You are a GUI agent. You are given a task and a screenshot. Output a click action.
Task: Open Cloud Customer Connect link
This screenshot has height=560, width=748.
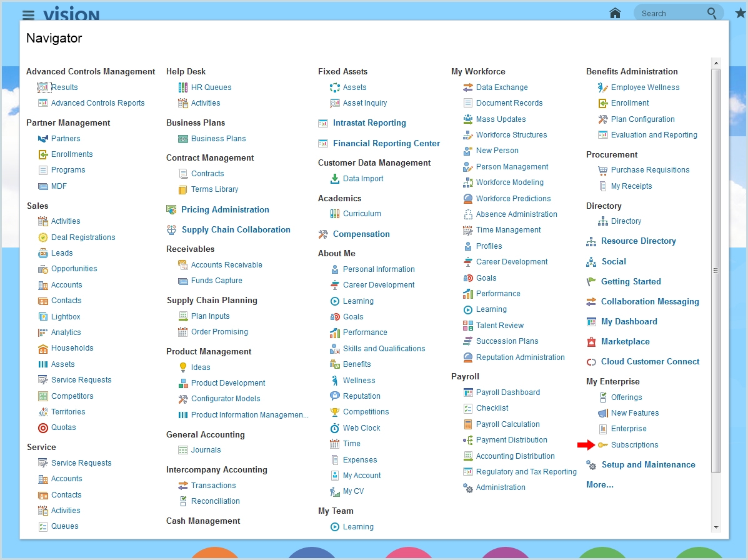(650, 361)
